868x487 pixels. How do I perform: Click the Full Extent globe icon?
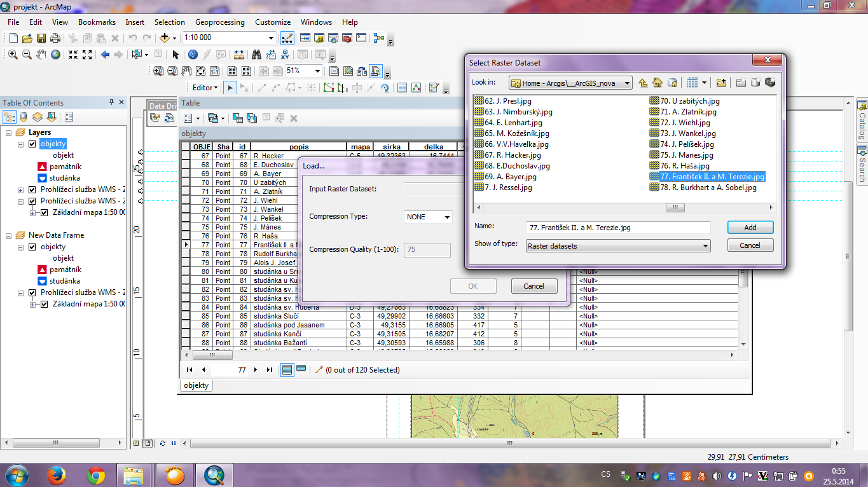coord(56,55)
